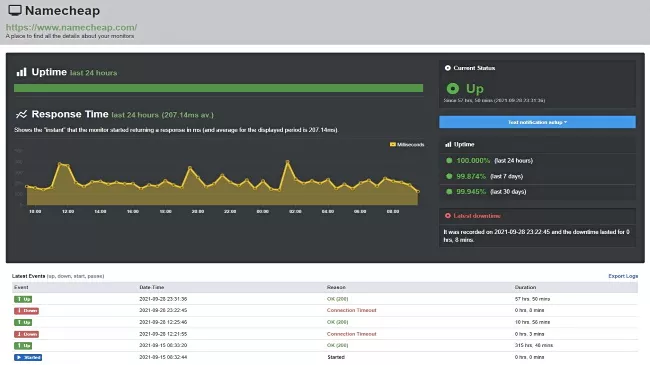Click the Date-Time column header

click(x=152, y=287)
